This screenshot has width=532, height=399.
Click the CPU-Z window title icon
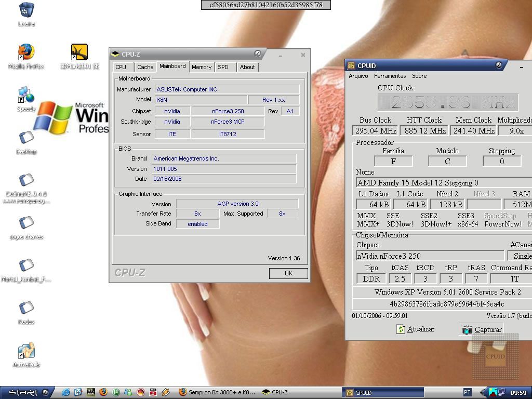pos(115,54)
